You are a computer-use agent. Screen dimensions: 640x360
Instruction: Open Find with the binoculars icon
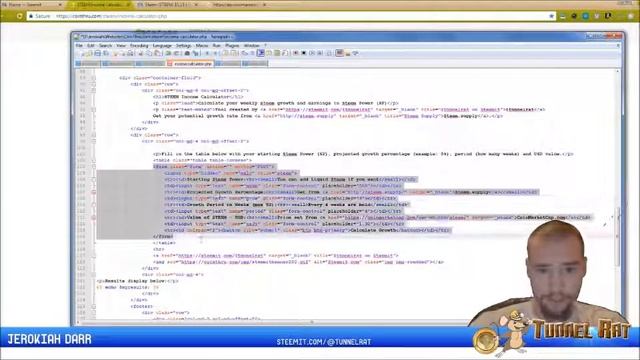(187, 53)
